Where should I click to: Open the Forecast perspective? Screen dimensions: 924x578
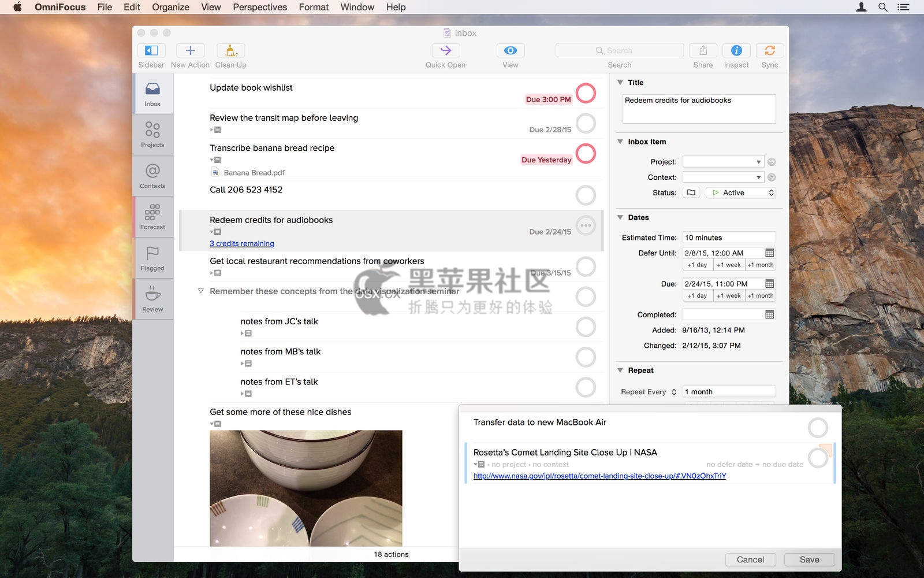click(152, 217)
